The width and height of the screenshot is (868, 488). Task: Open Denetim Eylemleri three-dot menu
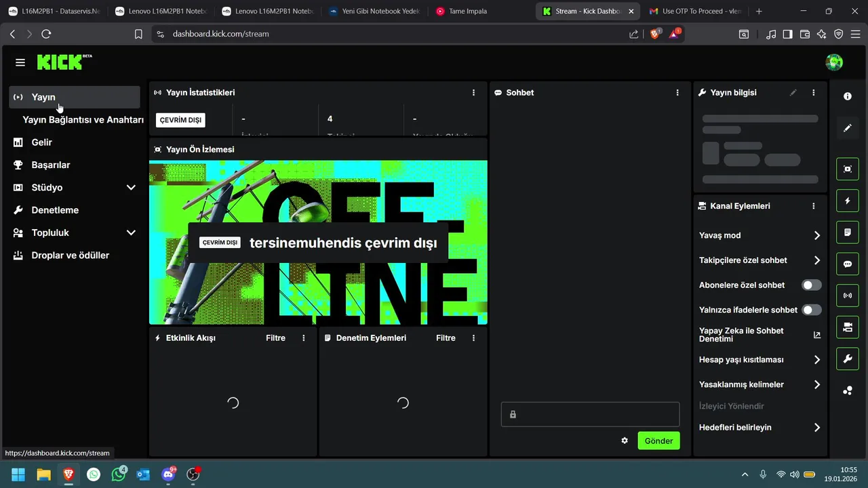(x=473, y=338)
